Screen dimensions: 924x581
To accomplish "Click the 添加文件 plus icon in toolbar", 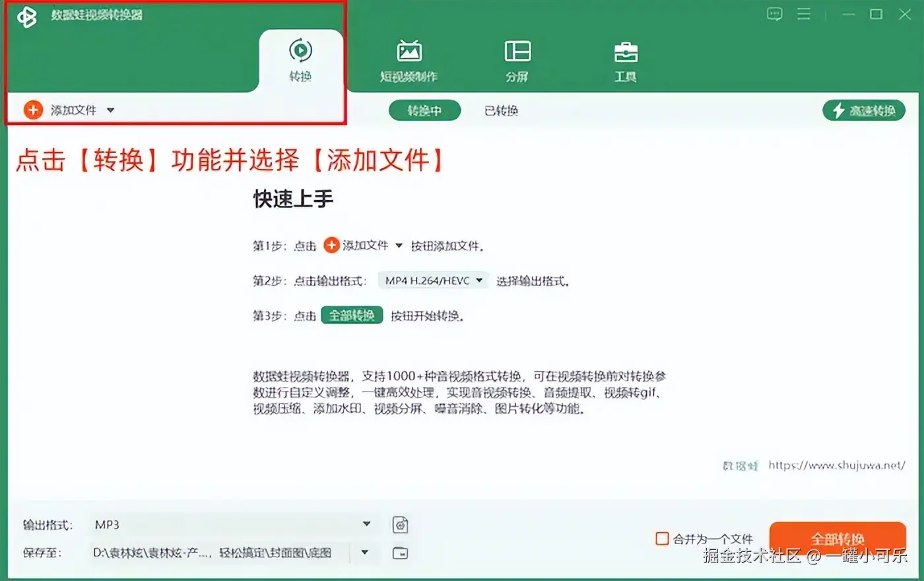I will click(x=33, y=110).
